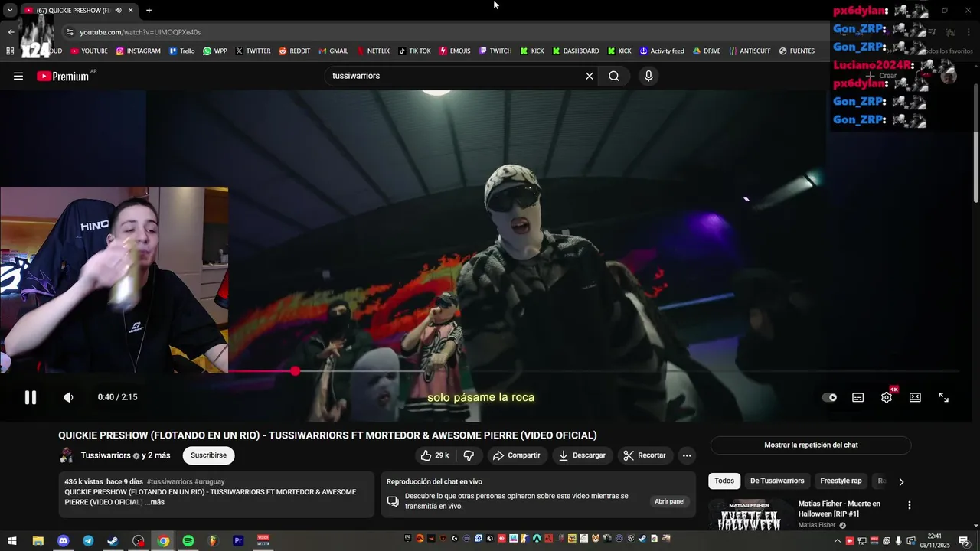Toggle the autoplay switch in the player
The width and height of the screenshot is (980, 551).
829,397
